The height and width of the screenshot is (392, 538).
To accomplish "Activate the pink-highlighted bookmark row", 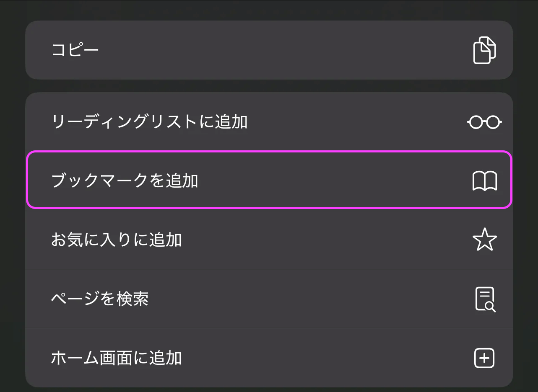I will point(268,180).
